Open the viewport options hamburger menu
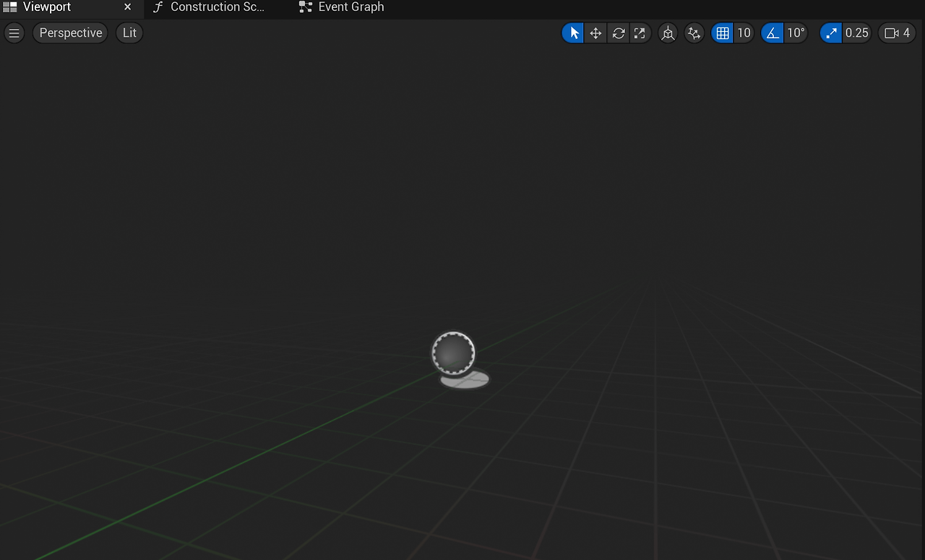 pos(14,33)
